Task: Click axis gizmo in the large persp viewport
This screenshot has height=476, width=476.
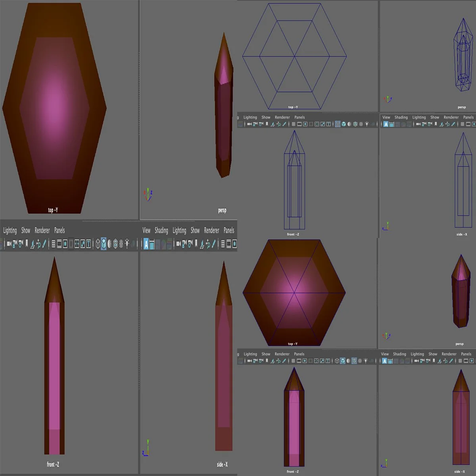Action: 148,194
